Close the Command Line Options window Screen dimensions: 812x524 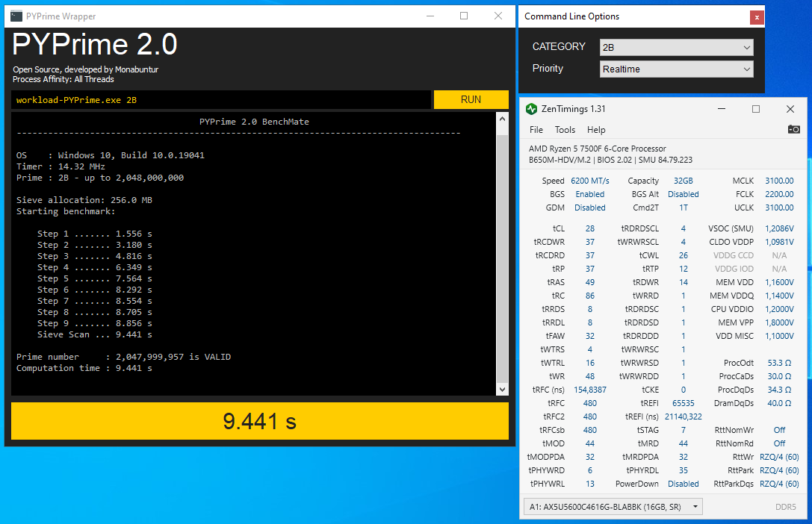[757, 17]
